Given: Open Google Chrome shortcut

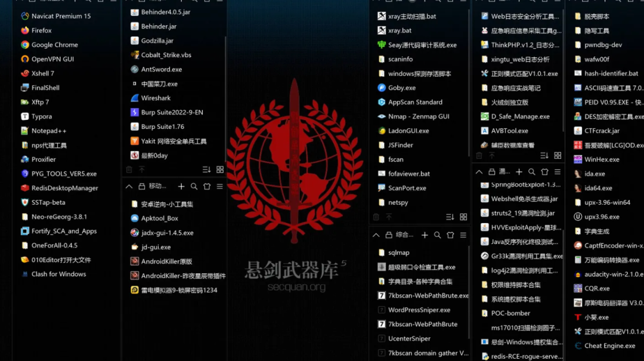Looking at the screenshot, I should [49, 45].
